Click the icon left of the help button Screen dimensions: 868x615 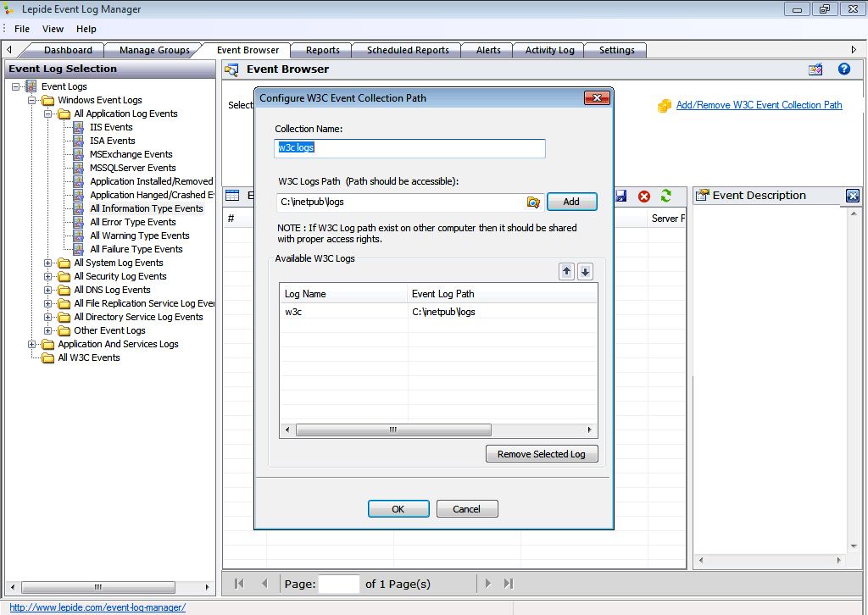[x=815, y=69]
